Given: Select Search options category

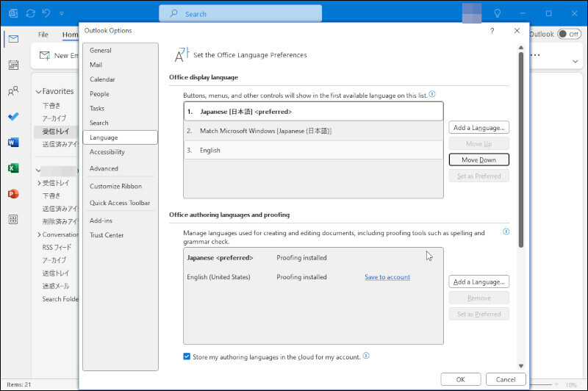Looking at the screenshot, I should (x=120, y=123).
